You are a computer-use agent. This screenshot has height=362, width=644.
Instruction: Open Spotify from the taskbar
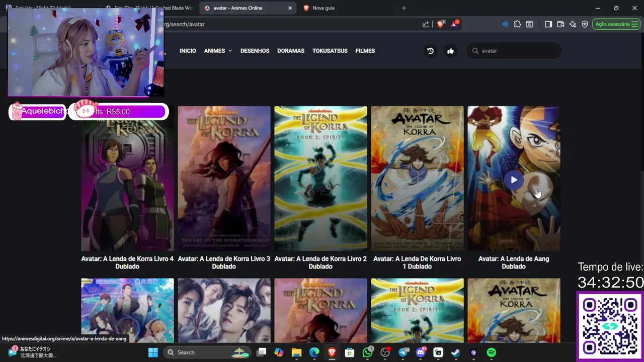point(492,352)
